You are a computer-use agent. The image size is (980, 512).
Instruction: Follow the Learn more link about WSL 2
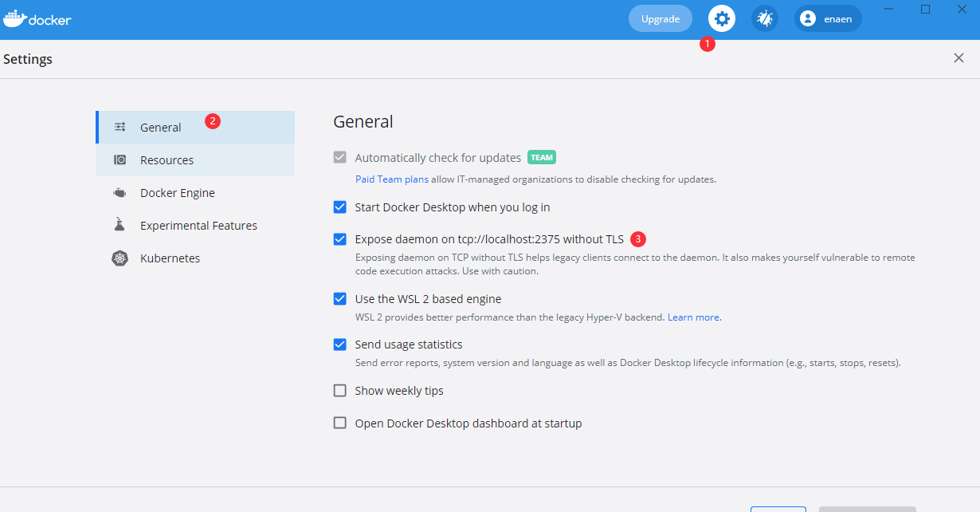pos(693,317)
